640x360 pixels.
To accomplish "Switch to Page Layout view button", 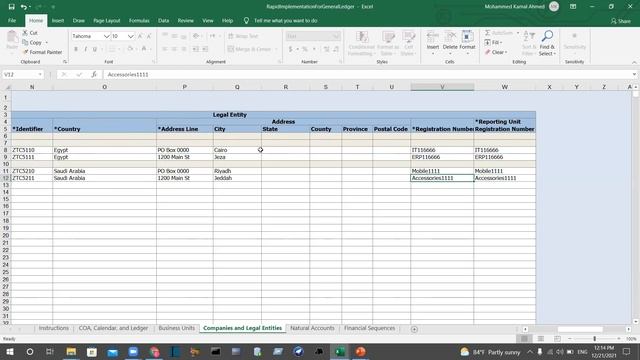I will pos(541,339).
